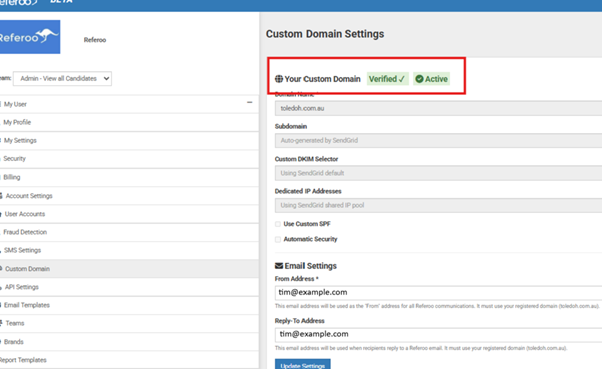Screen dimensions: 602x369
Task: Collapse the My User section with the minus icon
Action: point(250,103)
